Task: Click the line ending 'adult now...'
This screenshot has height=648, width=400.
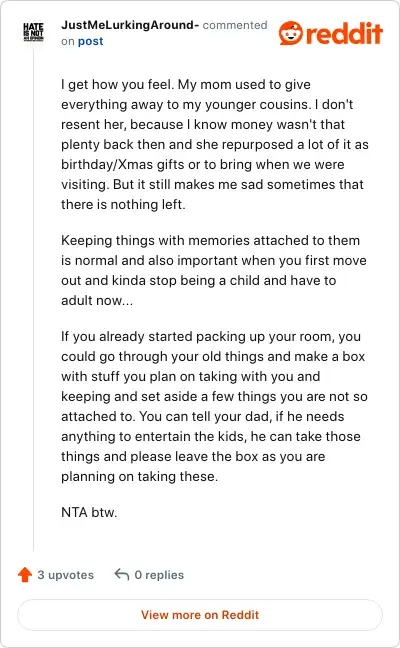Action: 97,300
